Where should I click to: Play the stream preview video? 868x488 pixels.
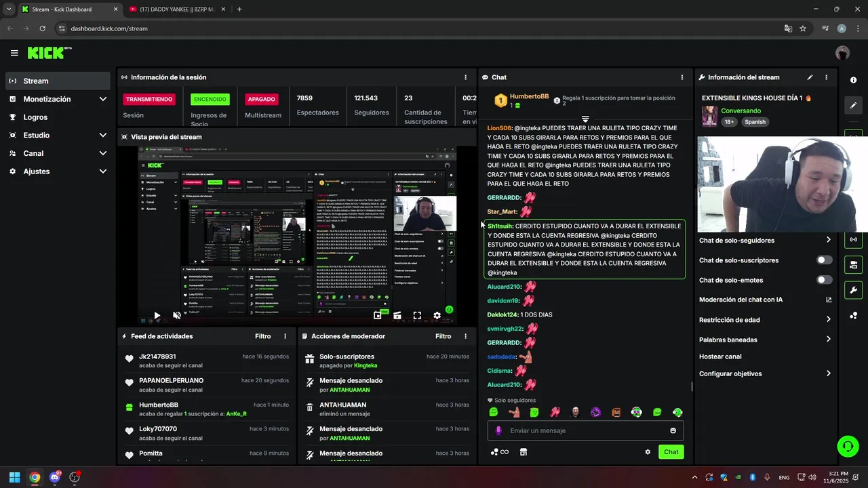pos(157,315)
